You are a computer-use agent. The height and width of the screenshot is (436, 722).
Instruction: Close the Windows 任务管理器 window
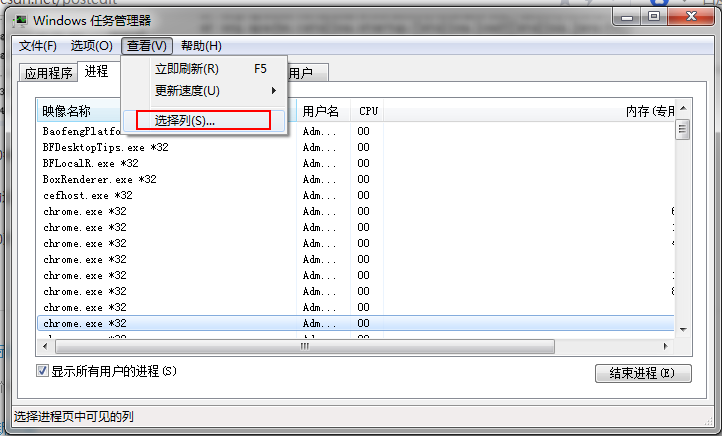pos(691,17)
